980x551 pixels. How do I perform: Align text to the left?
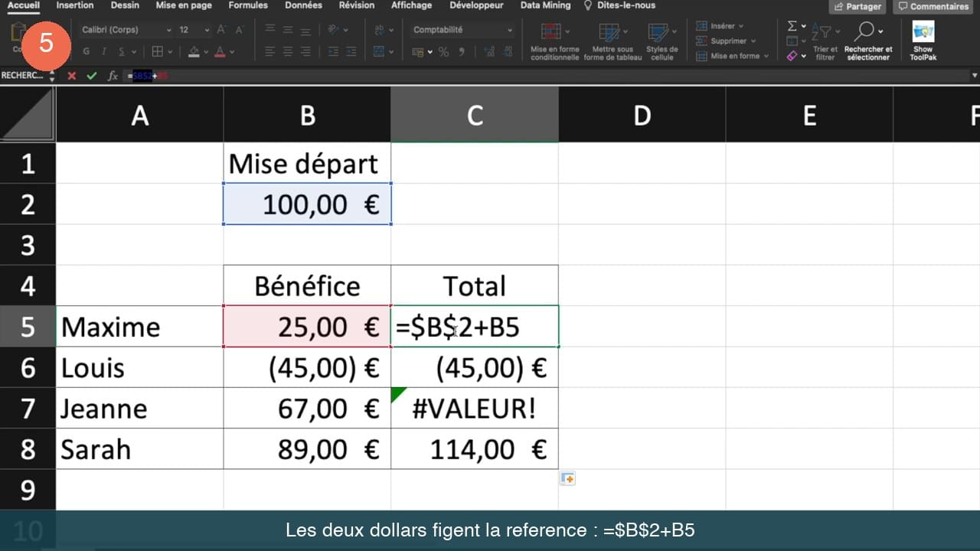click(269, 52)
